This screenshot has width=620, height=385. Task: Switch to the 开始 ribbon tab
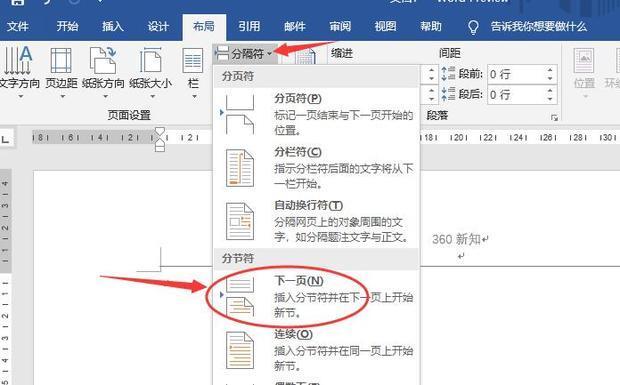[67, 26]
